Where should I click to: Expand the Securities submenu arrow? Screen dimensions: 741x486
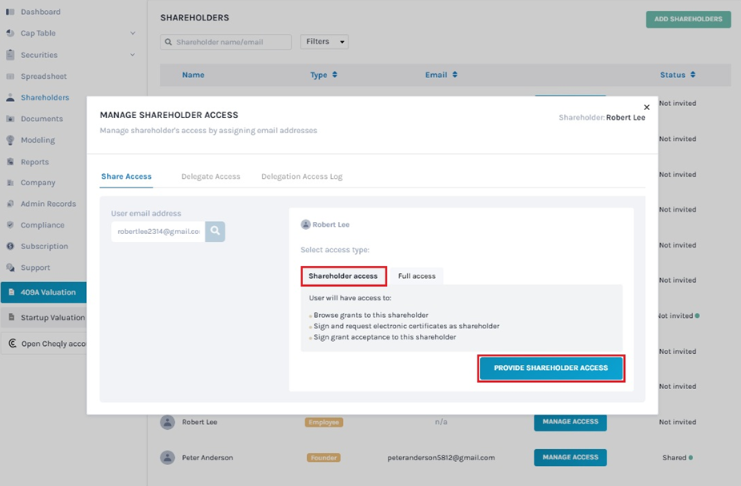coord(133,55)
